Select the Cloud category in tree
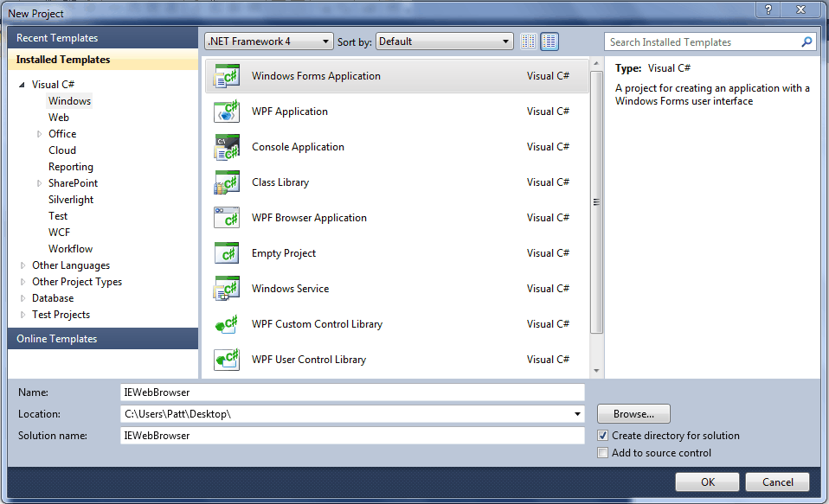The image size is (829, 504). 62,150
